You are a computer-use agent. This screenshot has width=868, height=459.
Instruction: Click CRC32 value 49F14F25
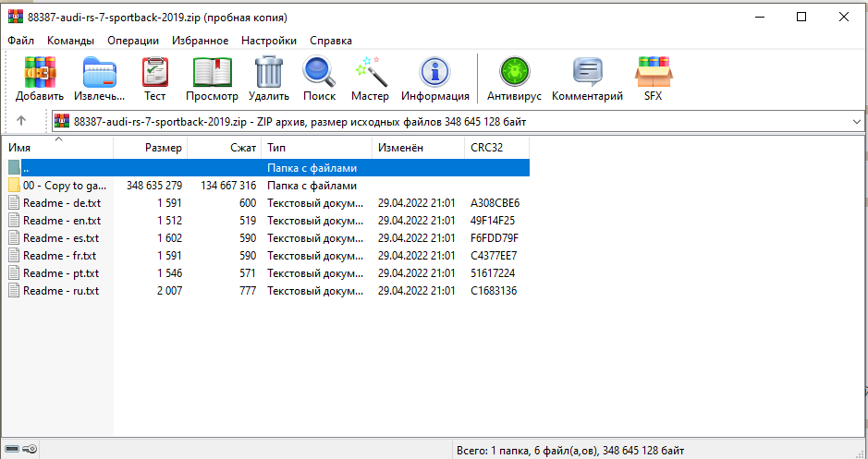tap(493, 221)
